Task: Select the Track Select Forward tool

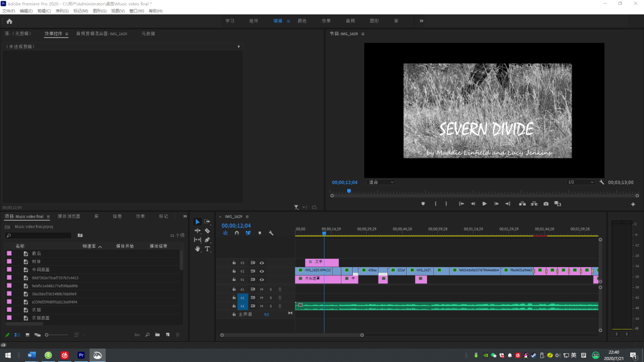Action: point(207,222)
